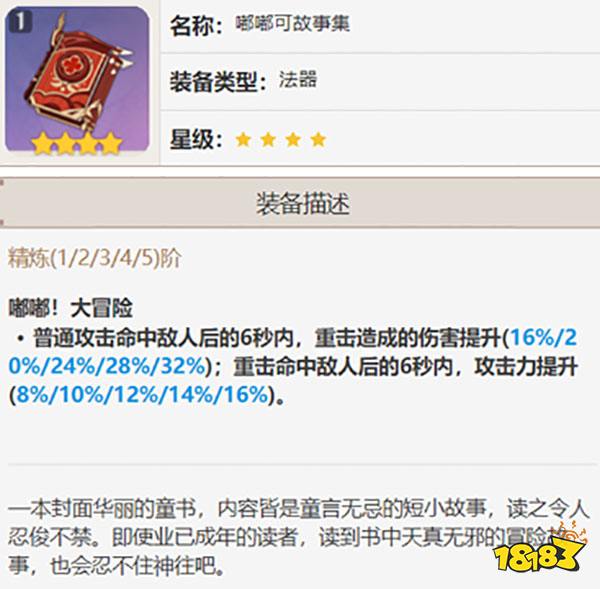Click the skill title 嘟嘟！大冒险
This screenshot has width=600, height=589.
click(x=70, y=308)
